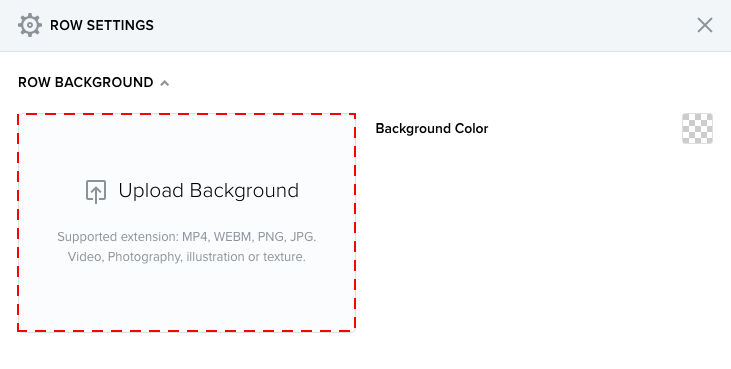Click the X icon in header
731x369 pixels.
coord(704,25)
